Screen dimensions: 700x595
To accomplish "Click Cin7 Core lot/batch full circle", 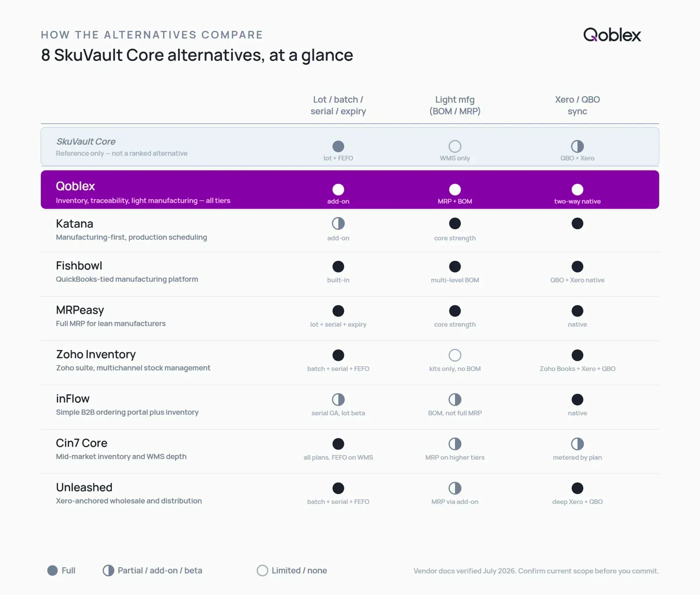I will coord(338,444).
